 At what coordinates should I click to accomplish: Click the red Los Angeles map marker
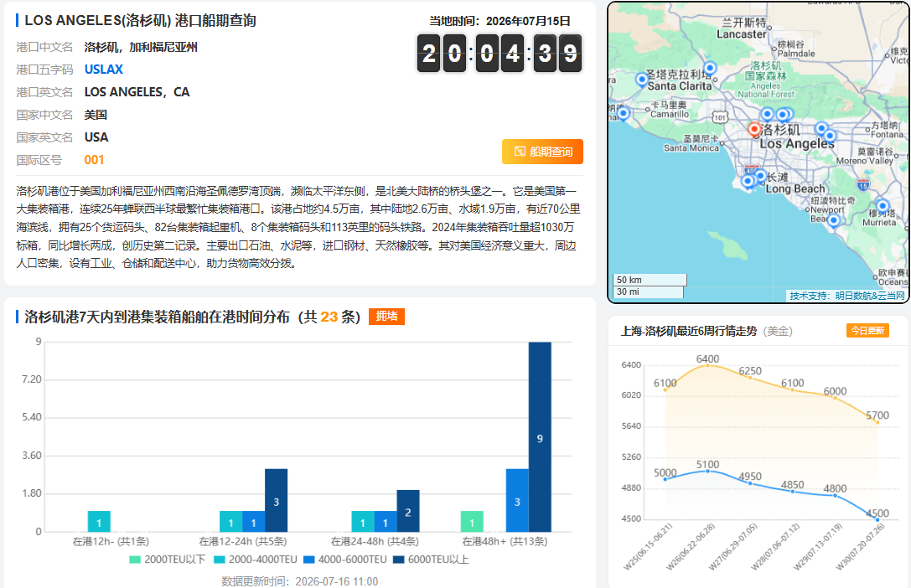(754, 129)
